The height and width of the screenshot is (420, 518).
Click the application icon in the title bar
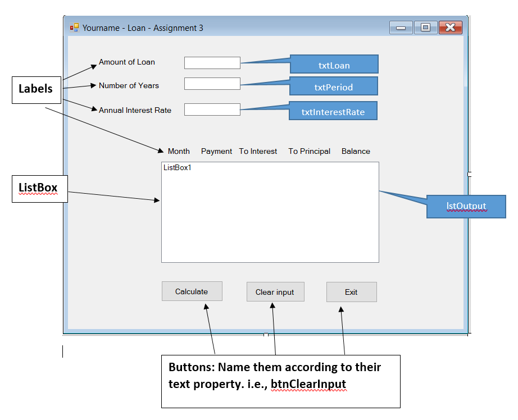click(74, 27)
